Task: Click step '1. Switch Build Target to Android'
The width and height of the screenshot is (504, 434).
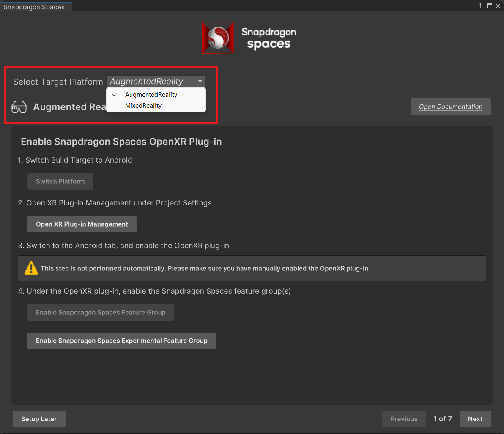Action: pyautogui.click(x=75, y=160)
